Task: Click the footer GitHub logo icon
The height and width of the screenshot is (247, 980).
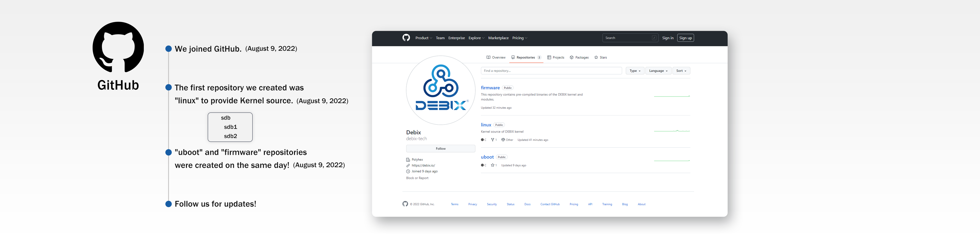Action: 405,204
